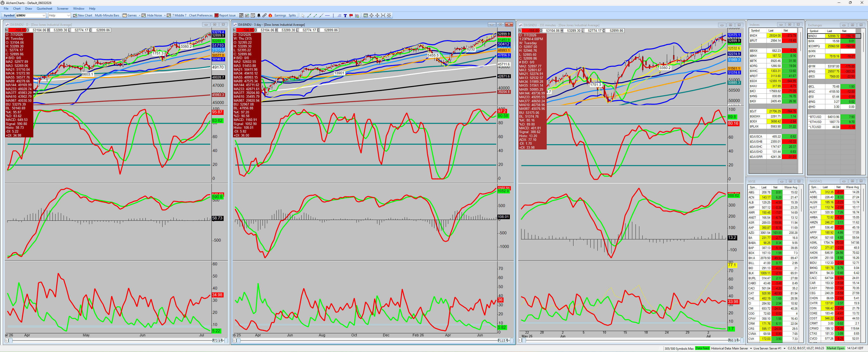Image resolution: width=868 pixels, height=352 pixels.
Task: Open the Draw menu
Action: 29,8
